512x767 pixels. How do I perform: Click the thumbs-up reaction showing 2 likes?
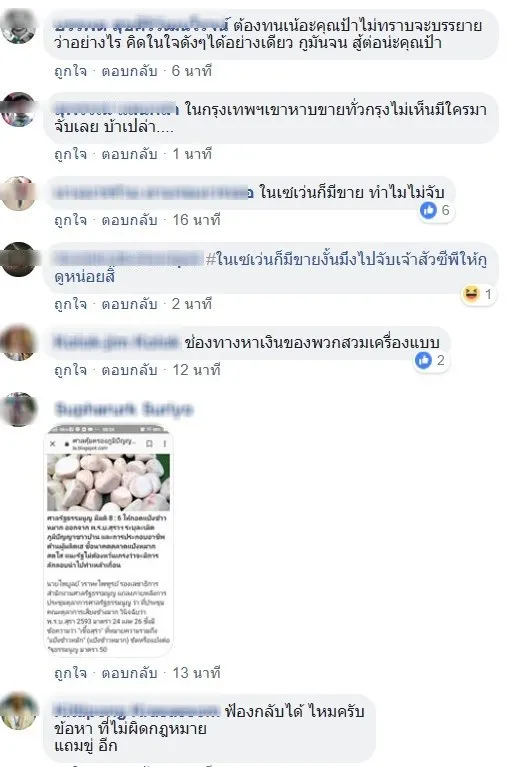point(431,361)
